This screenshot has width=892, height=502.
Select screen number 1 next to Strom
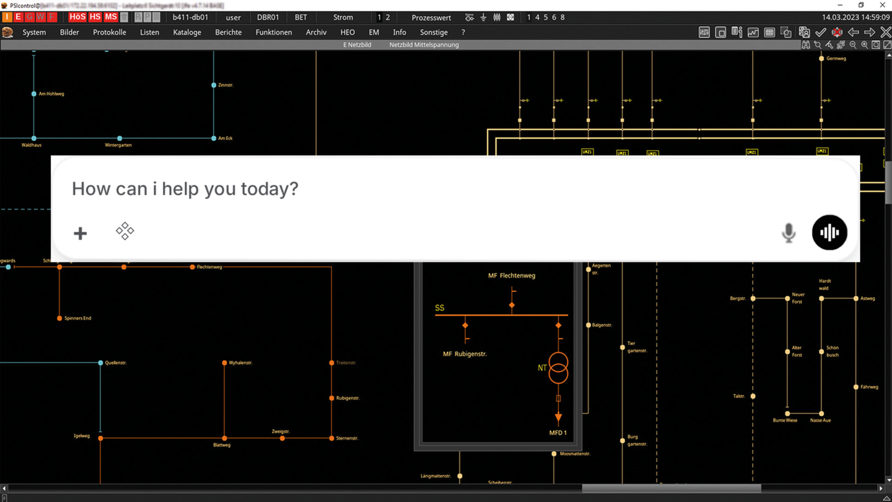click(379, 18)
